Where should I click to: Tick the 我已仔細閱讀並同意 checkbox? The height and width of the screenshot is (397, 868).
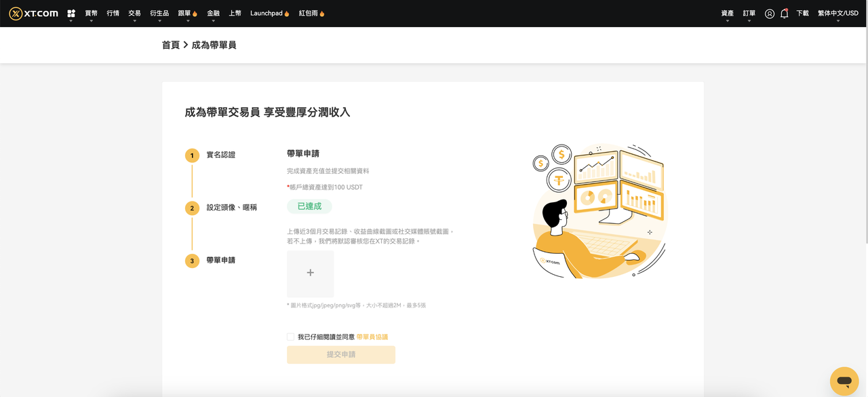[290, 337]
